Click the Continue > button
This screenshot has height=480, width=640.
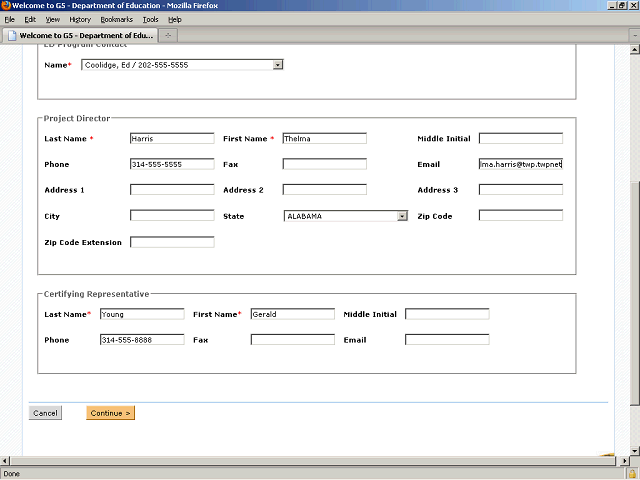[x=110, y=413]
